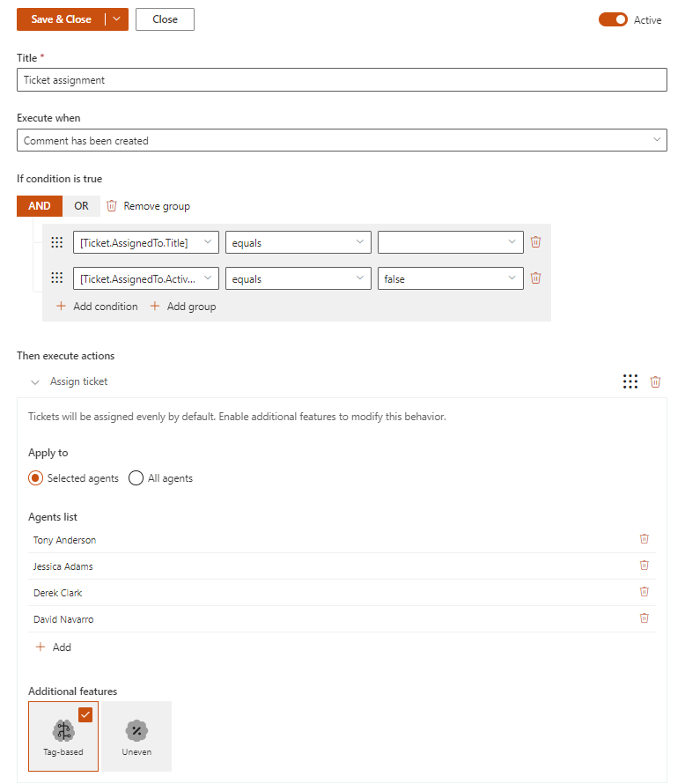
Task: Click the plus icon to add an agent
Action: (x=41, y=647)
